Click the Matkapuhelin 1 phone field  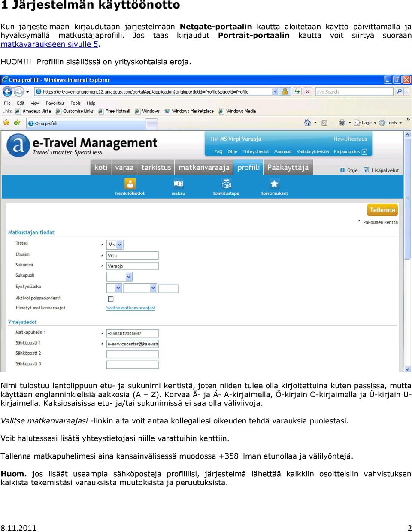click(132, 333)
